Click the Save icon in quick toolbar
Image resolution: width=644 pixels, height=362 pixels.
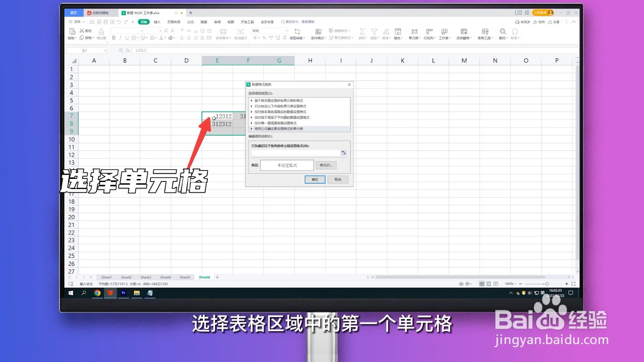click(x=92, y=22)
